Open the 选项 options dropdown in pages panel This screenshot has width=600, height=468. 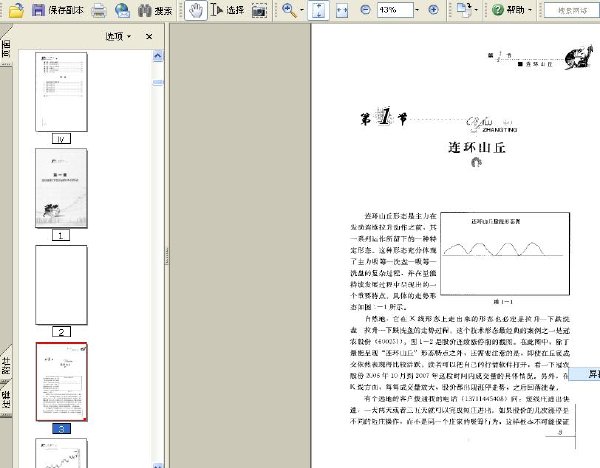[118, 36]
